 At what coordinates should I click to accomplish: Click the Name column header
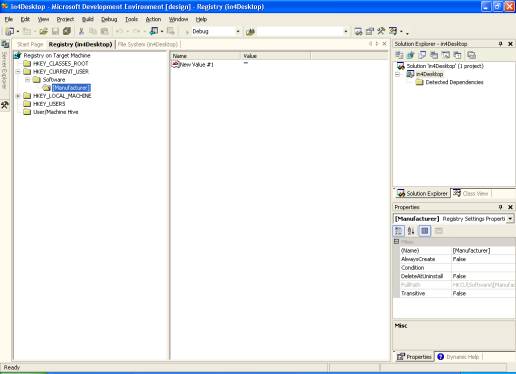click(x=205, y=56)
